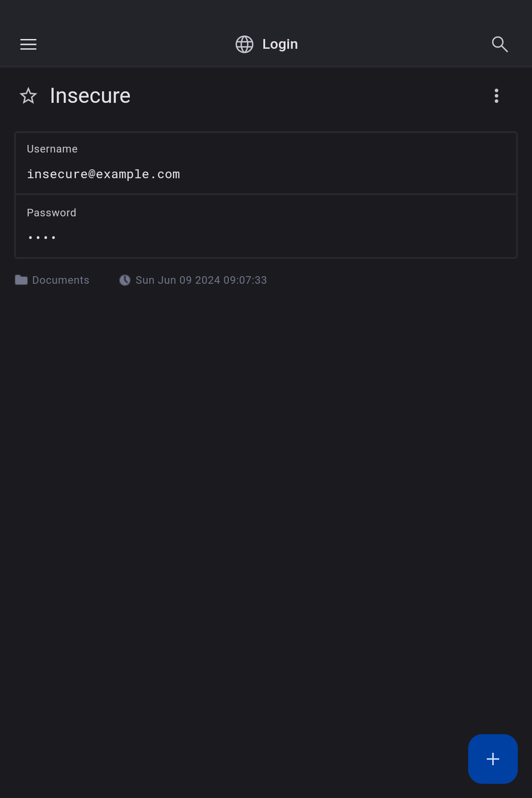
Task: Click the time 09:07:33 in the timestamp
Action: [x=245, y=280]
